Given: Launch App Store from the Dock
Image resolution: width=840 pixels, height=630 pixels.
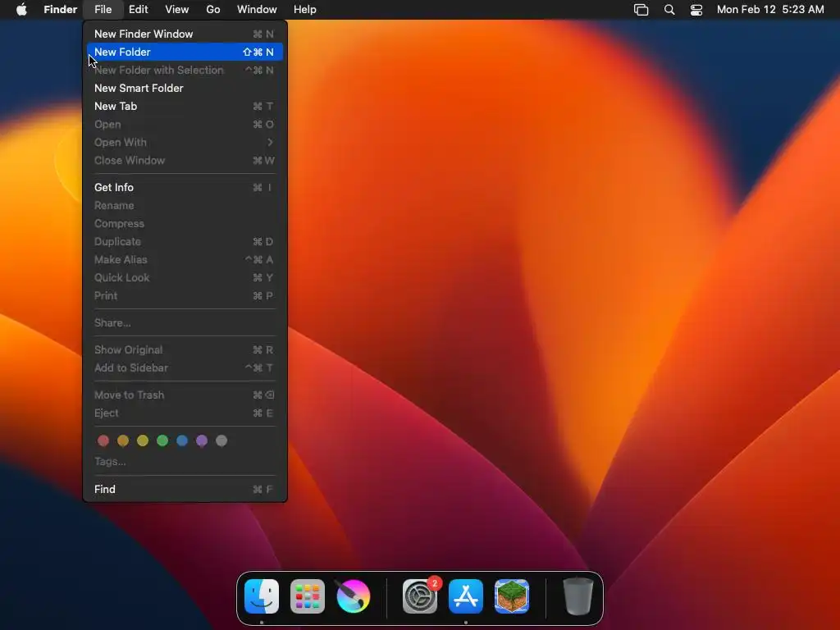Looking at the screenshot, I should pos(466,596).
